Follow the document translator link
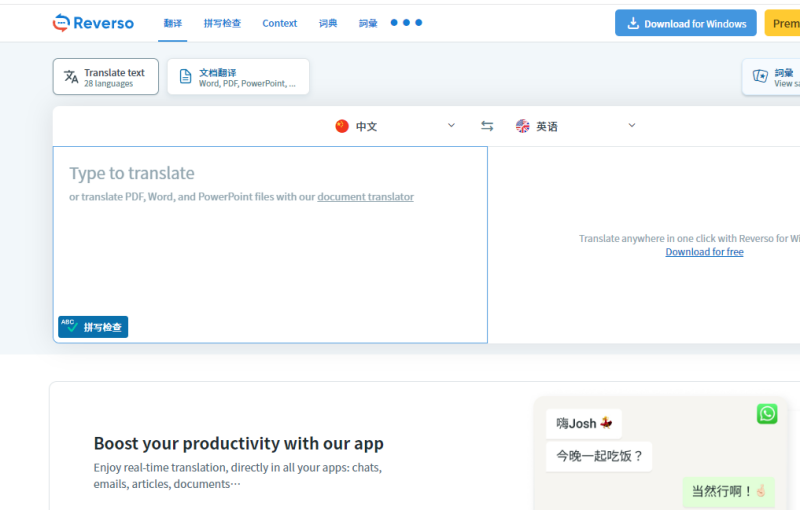The width and height of the screenshot is (800, 510). (x=365, y=197)
